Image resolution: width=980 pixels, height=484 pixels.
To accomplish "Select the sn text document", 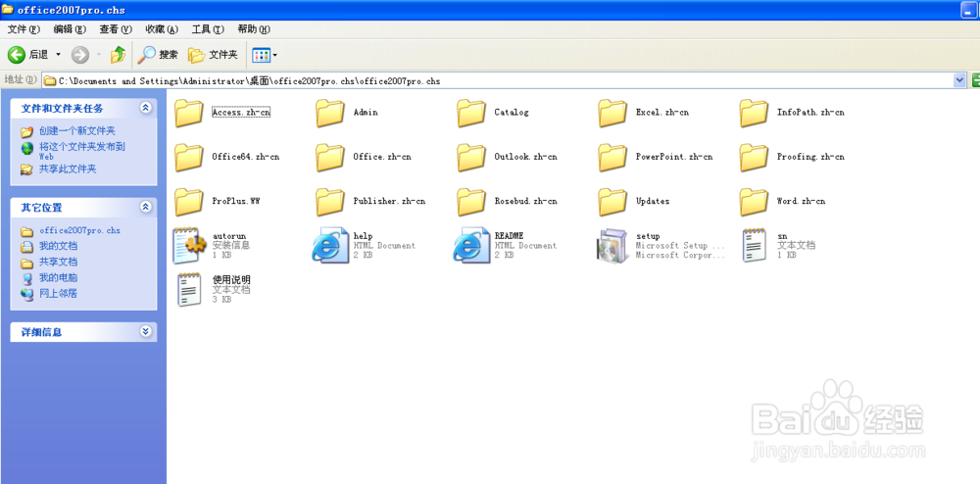I will [x=777, y=246].
